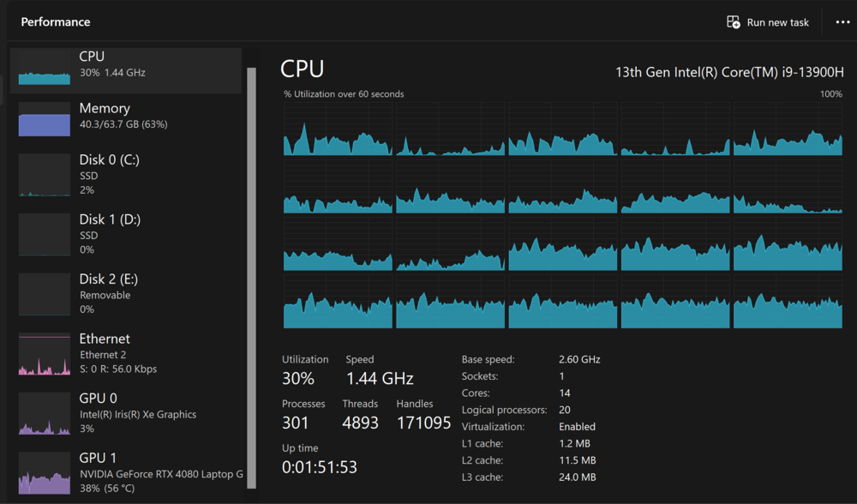Open the three-dot more options menu
This screenshot has width=857, height=504.
(842, 22)
